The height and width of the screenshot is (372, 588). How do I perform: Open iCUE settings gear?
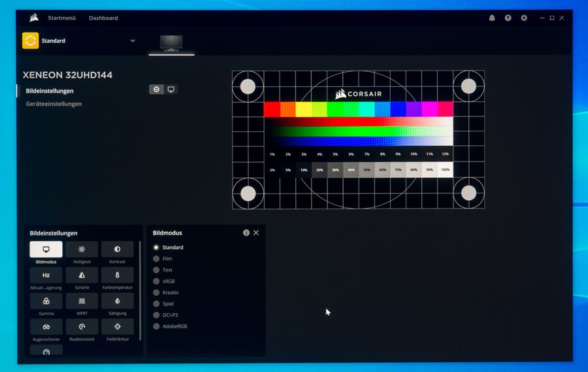(x=524, y=18)
